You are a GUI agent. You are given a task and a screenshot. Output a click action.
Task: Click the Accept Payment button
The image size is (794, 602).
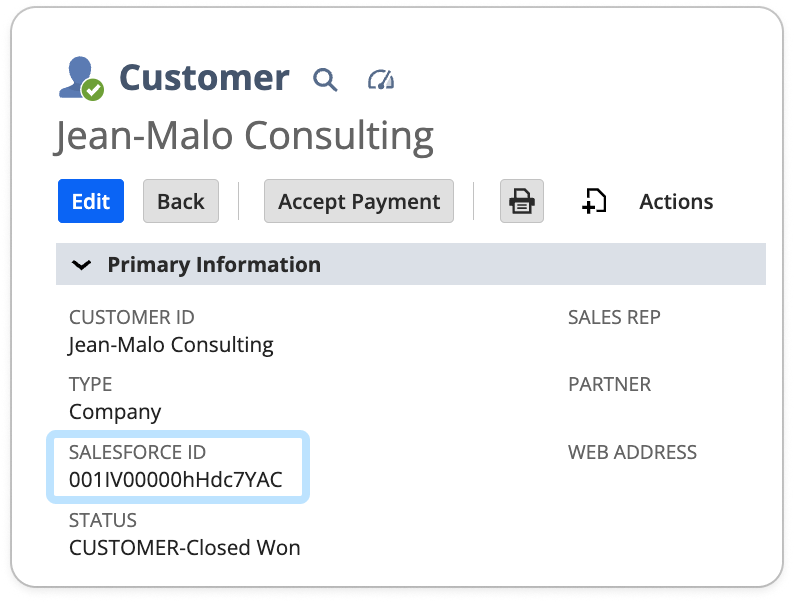click(x=359, y=201)
